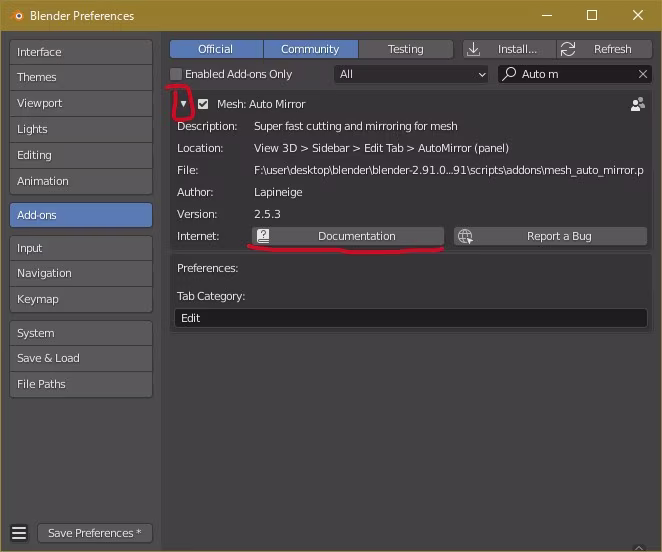Go to the Lights section
Screen dimensions: 662x552
tap(81, 129)
